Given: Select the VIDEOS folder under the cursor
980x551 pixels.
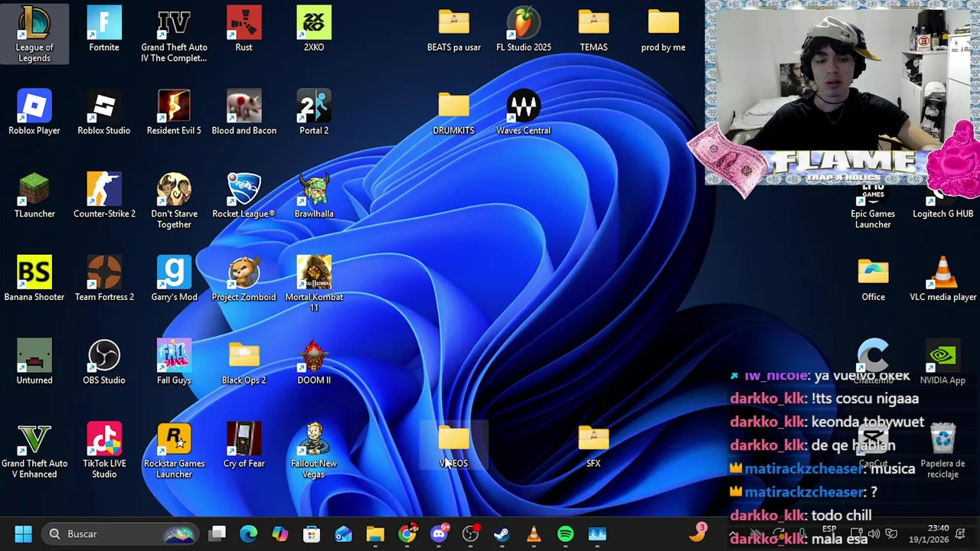Looking at the screenshot, I should tap(454, 445).
